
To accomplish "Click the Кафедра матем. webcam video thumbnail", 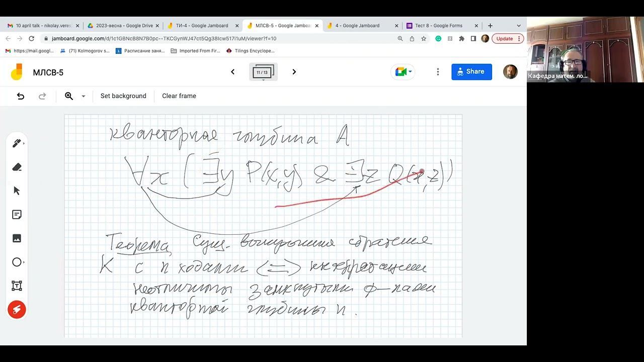I will (585, 49).
